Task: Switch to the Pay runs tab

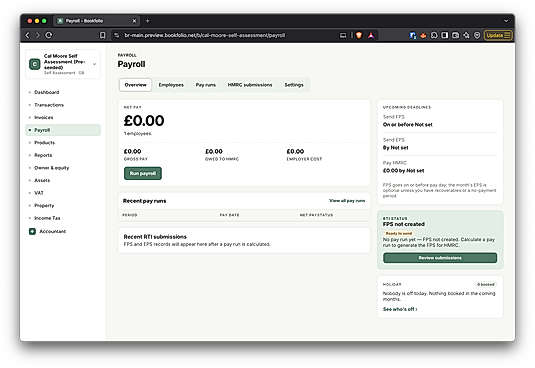Action: (205, 85)
